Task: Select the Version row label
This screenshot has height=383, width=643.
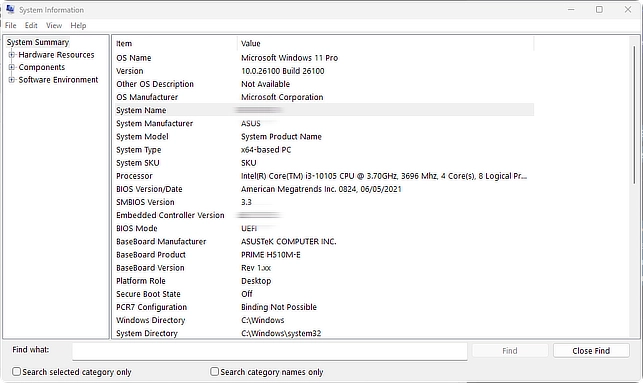Action: [130, 71]
